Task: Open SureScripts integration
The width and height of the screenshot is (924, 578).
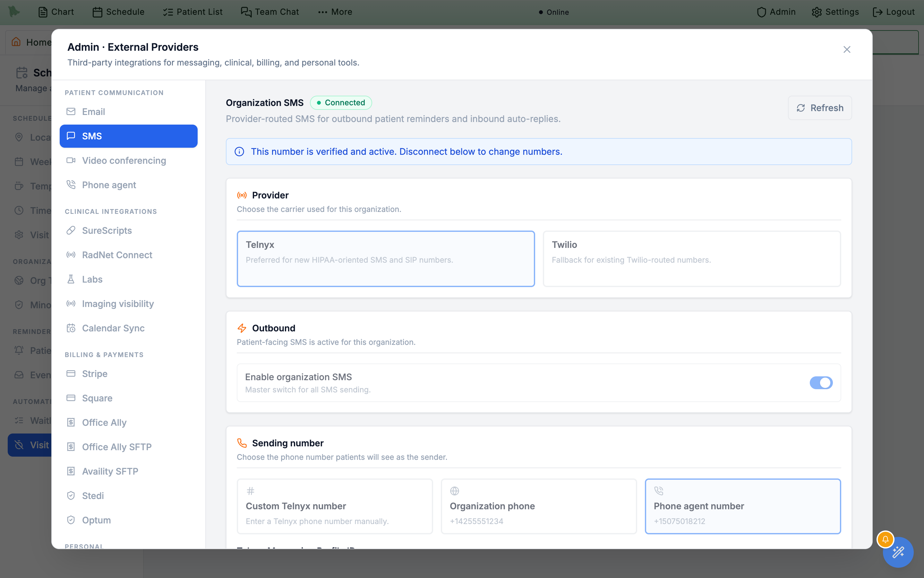Action: click(128, 231)
